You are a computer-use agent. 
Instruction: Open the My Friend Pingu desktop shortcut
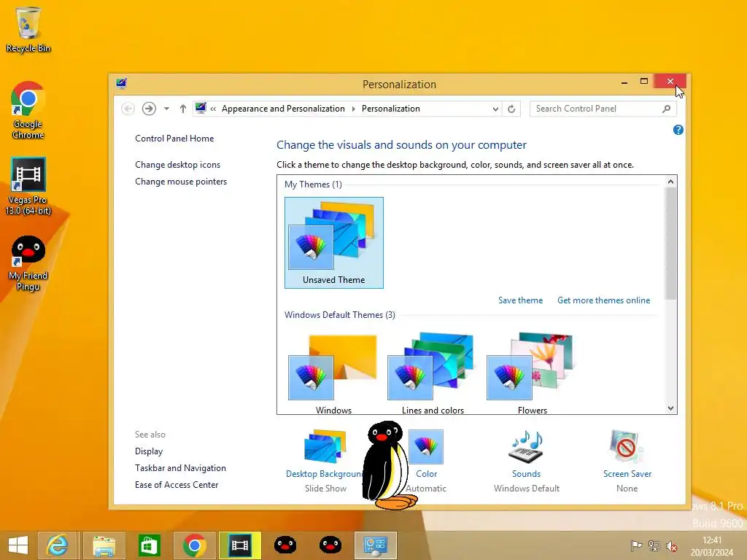(x=28, y=262)
